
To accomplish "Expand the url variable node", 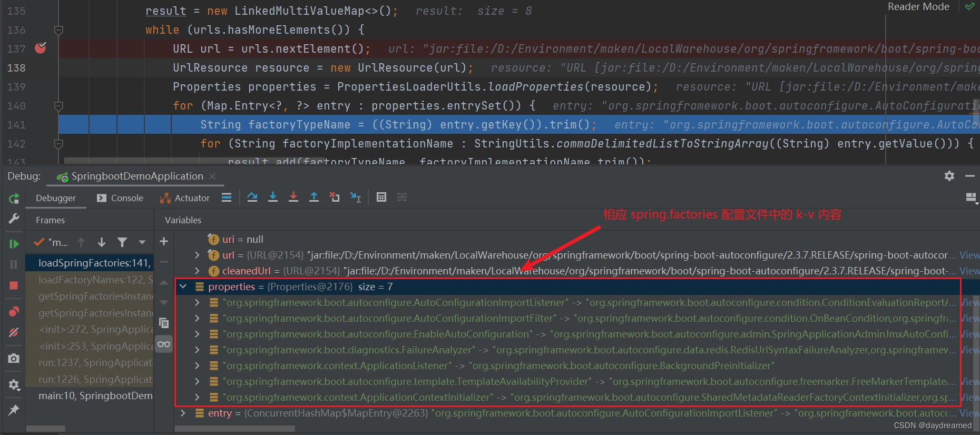I will [197, 255].
